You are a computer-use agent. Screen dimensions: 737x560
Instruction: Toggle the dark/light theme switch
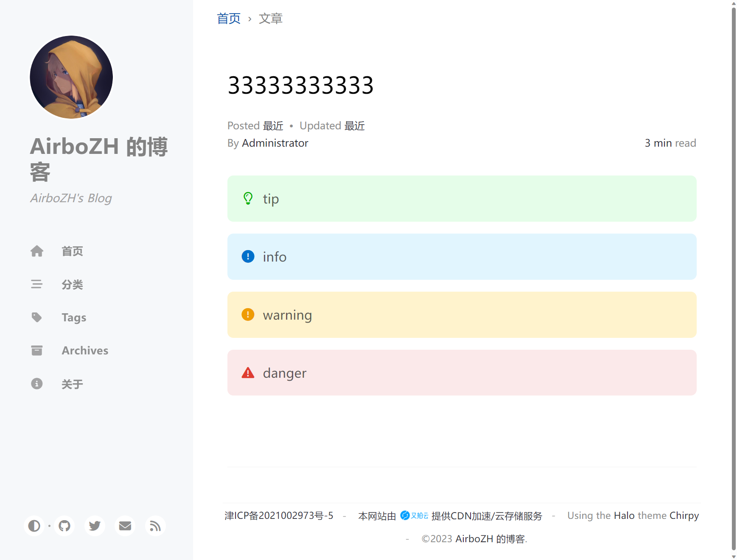(34, 526)
